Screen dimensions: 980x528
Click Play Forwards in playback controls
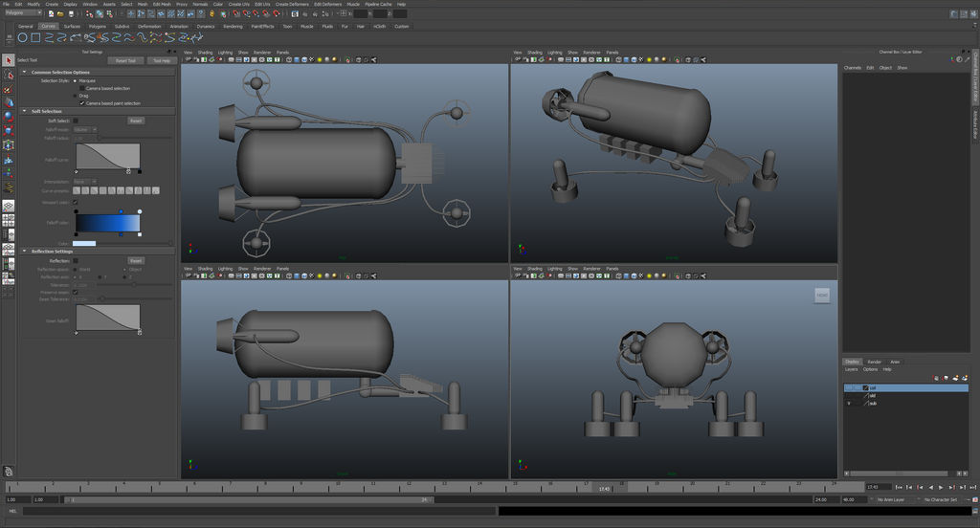(x=941, y=487)
